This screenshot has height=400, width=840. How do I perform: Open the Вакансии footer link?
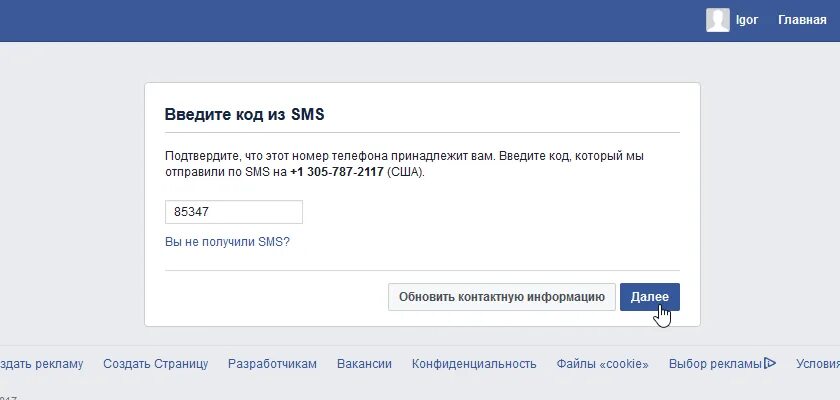coord(364,364)
